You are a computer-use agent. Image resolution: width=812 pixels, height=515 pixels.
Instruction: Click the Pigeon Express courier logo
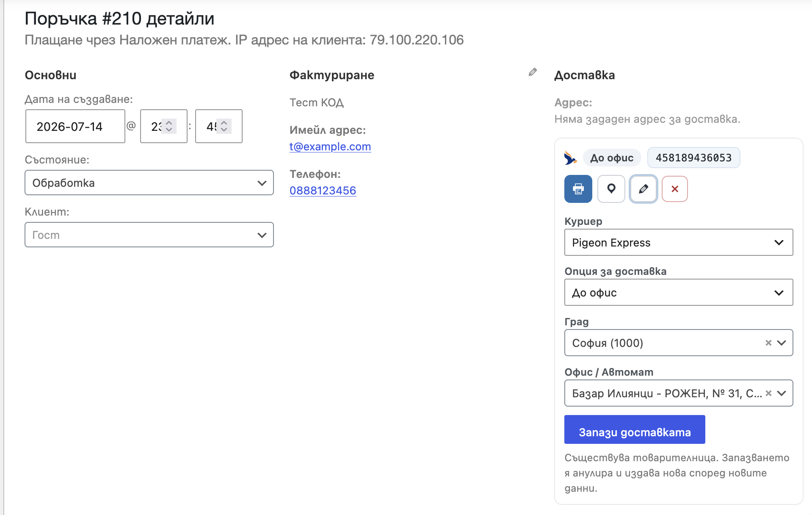coord(570,158)
